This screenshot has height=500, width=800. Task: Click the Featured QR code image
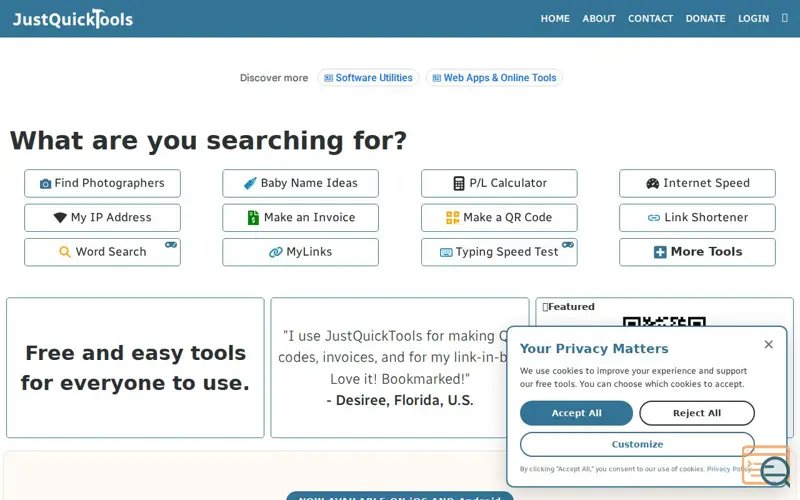click(664, 321)
